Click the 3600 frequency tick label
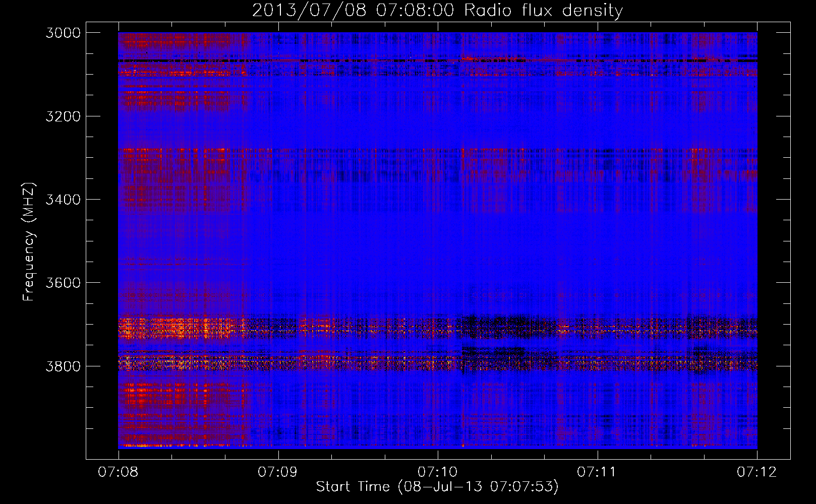 (63, 283)
